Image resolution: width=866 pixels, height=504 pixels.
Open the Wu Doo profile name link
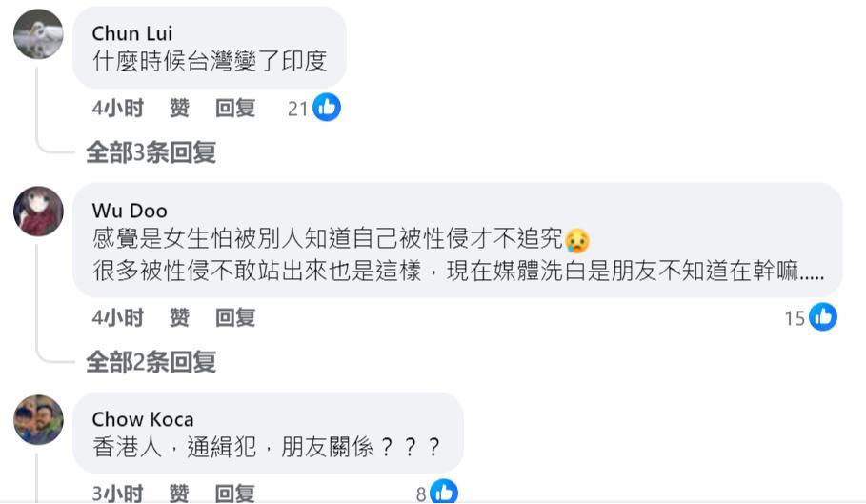(130, 211)
